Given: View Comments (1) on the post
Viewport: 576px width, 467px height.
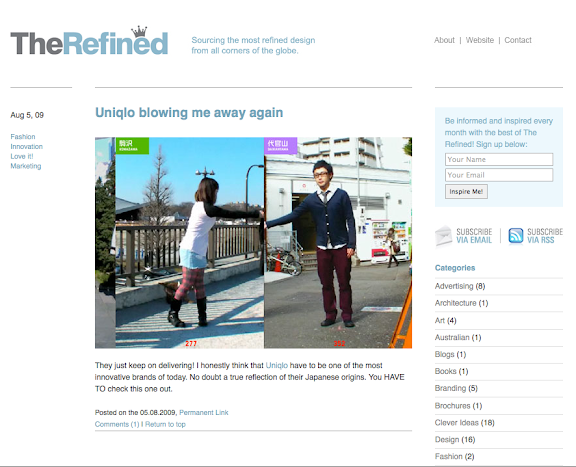Looking at the screenshot, I should pos(117,424).
